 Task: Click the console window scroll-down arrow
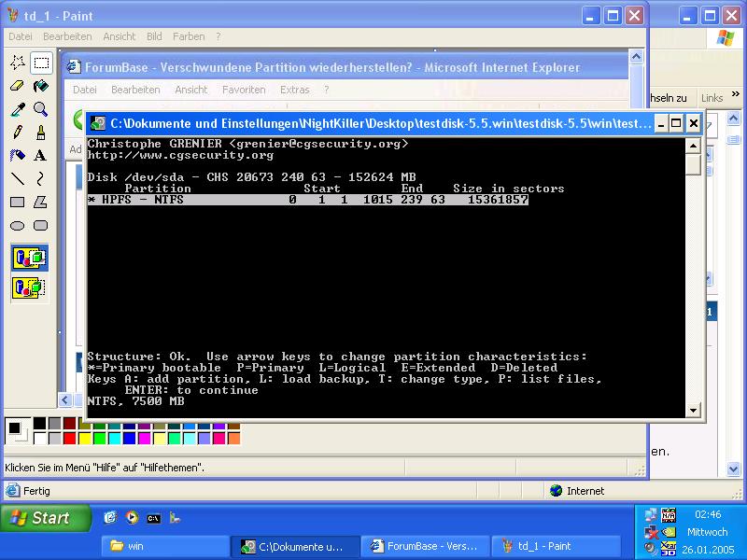(x=693, y=410)
